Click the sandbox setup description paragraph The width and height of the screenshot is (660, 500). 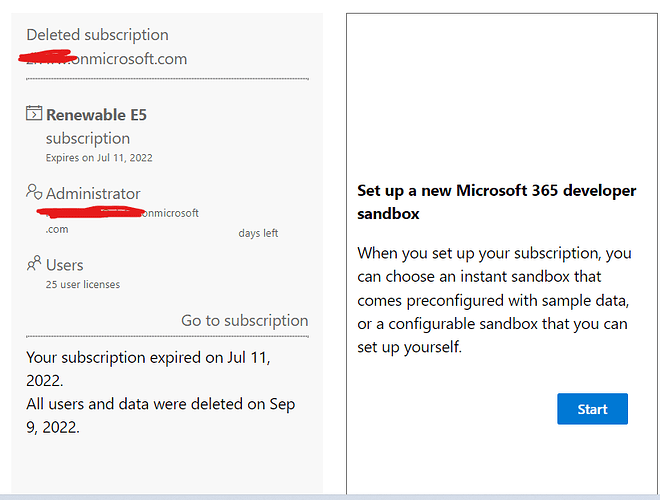[494, 299]
